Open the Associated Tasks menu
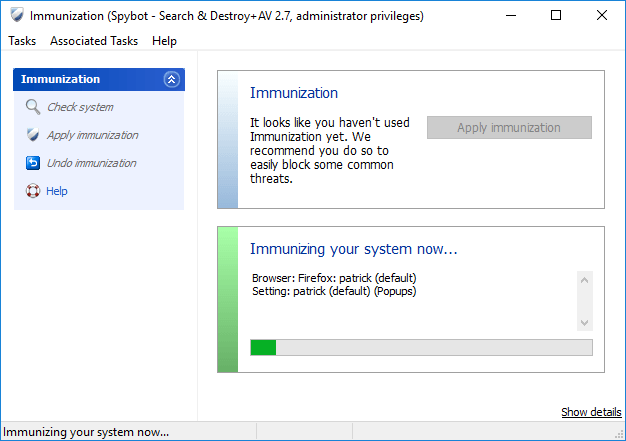Image resolution: width=626 pixels, height=441 pixels. pyautogui.click(x=94, y=41)
